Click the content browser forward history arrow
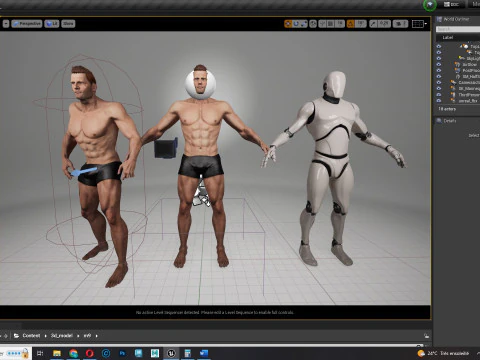This screenshot has height=360, width=480. (x=5, y=336)
